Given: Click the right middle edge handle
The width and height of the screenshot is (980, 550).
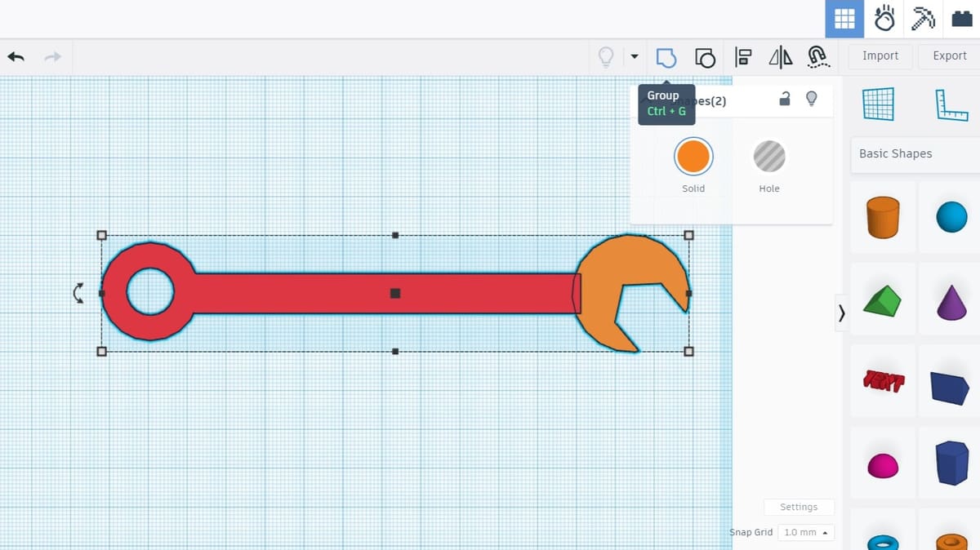Looking at the screenshot, I should tap(688, 293).
